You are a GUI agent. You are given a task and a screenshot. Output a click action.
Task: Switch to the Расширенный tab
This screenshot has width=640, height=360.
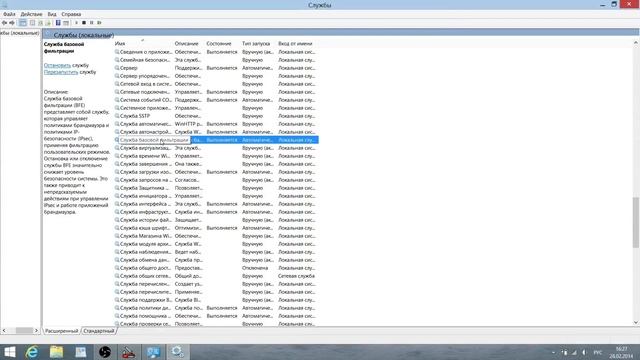tap(61, 331)
